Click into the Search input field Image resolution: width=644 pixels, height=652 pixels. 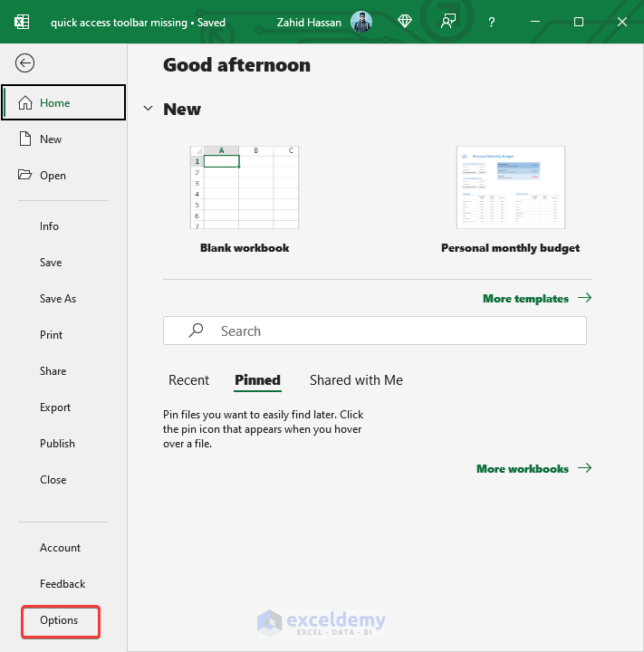pos(375,331)
